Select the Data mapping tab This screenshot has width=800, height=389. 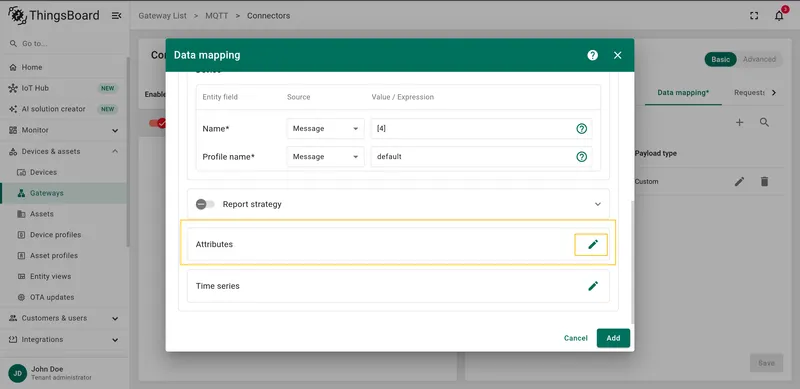point(683,92)
